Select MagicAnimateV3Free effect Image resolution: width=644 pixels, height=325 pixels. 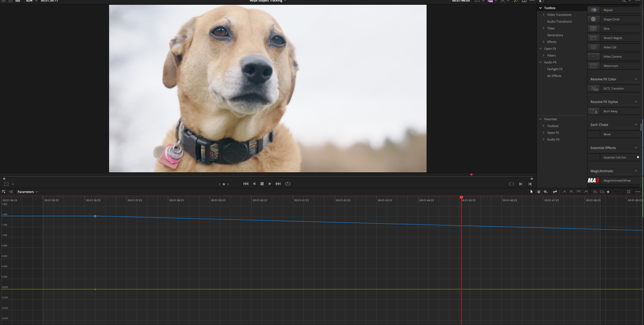[x=614, y=181]
